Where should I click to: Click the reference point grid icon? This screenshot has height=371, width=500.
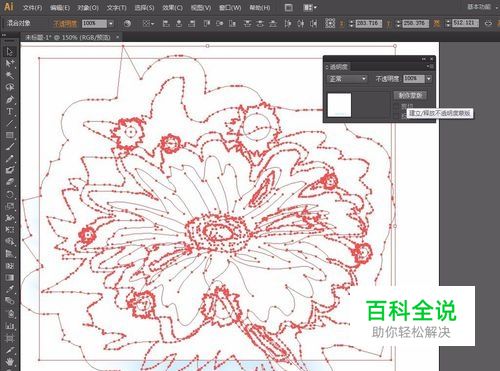[x=330, y=23]
